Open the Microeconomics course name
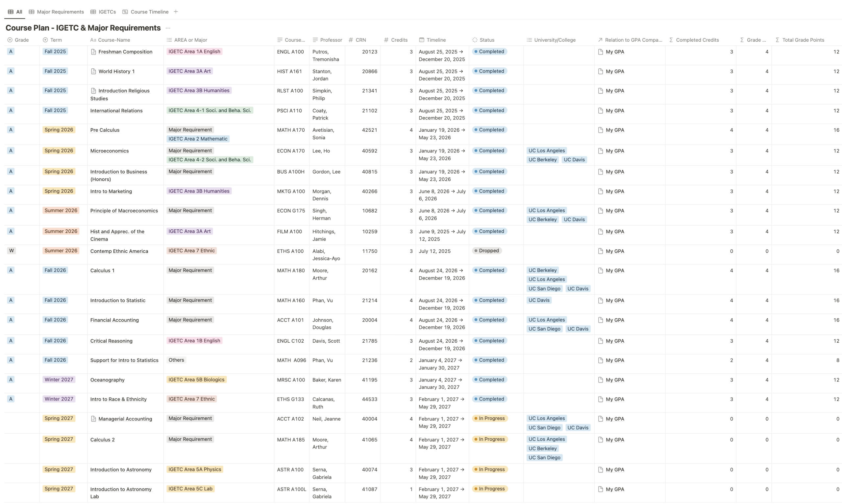This screenshot has width=842, height=504. [x=110, y=151]
